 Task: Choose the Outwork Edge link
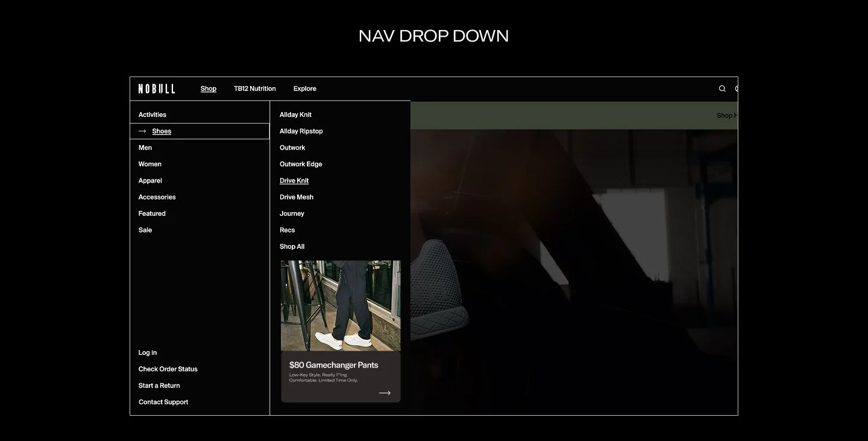pyautogui.click(x=301, y=164)
